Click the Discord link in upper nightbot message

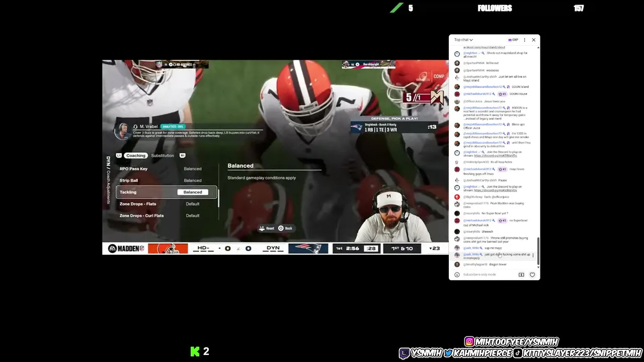pyautogui.click(x=495, y=156)
